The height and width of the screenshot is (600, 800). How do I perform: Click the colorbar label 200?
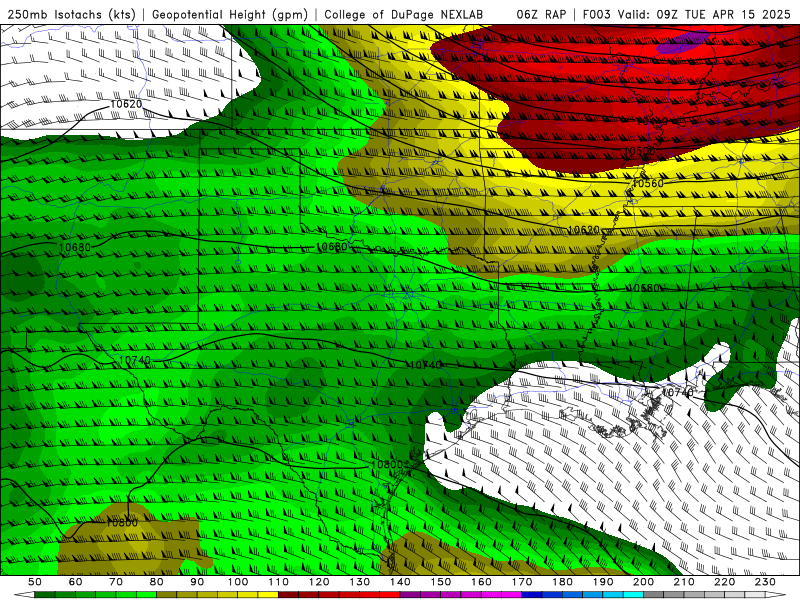point(643,582)
